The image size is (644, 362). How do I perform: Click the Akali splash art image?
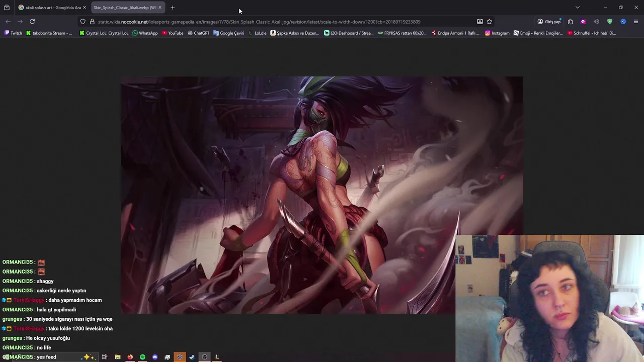click(x=322, y=195)
